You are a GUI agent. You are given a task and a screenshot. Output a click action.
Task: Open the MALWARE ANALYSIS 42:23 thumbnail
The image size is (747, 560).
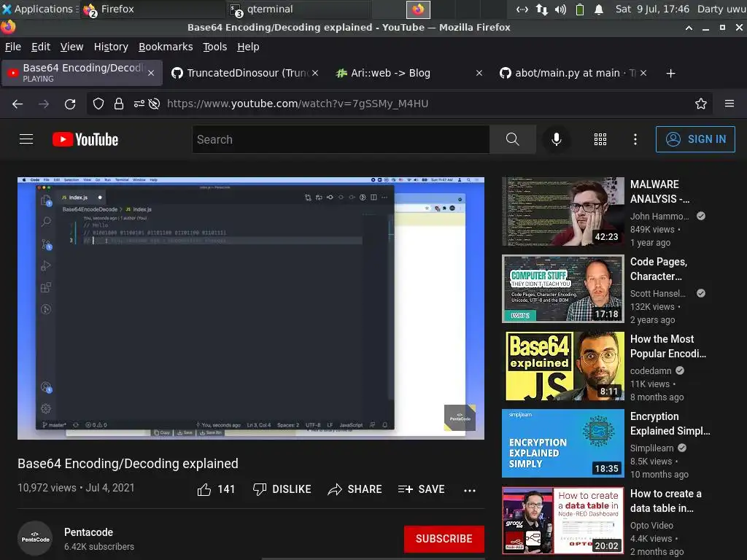tap(563, 211)
